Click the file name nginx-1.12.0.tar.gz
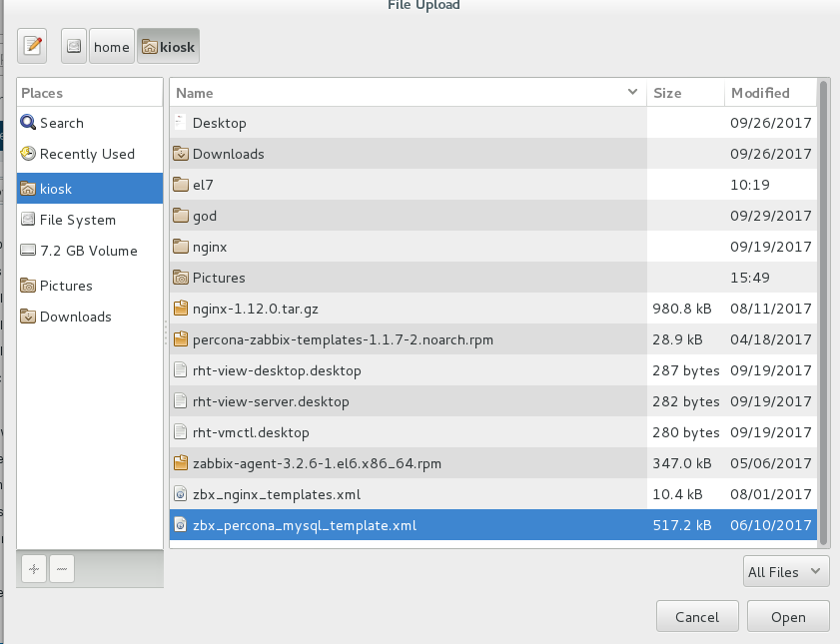The width and height of the screenshot is (840, 644). pos(255,309)
